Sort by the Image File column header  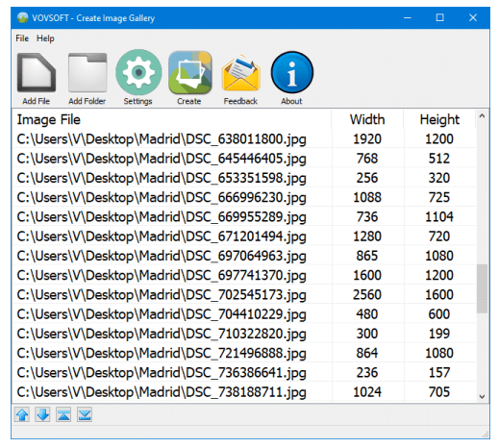point(172,119)
